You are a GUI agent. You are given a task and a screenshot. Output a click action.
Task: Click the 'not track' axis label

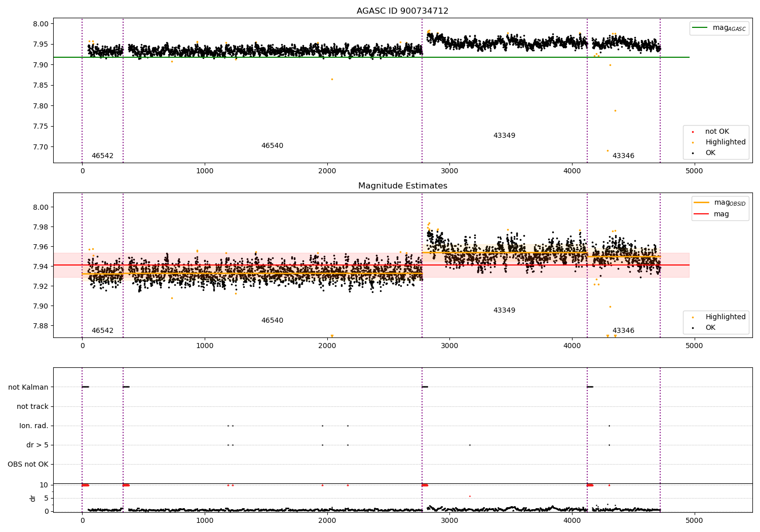(x=32, y=406)
